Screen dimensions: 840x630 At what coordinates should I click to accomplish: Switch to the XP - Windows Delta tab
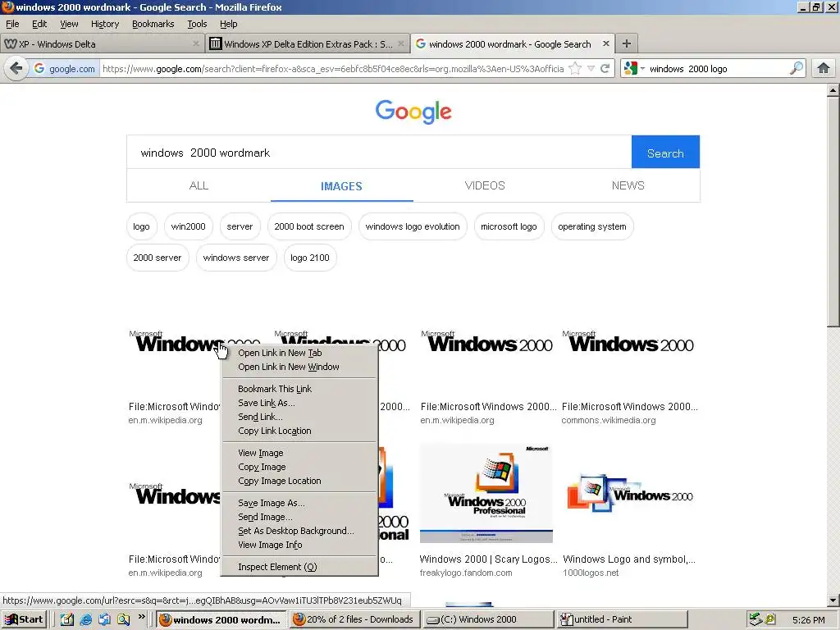(102, 43)
